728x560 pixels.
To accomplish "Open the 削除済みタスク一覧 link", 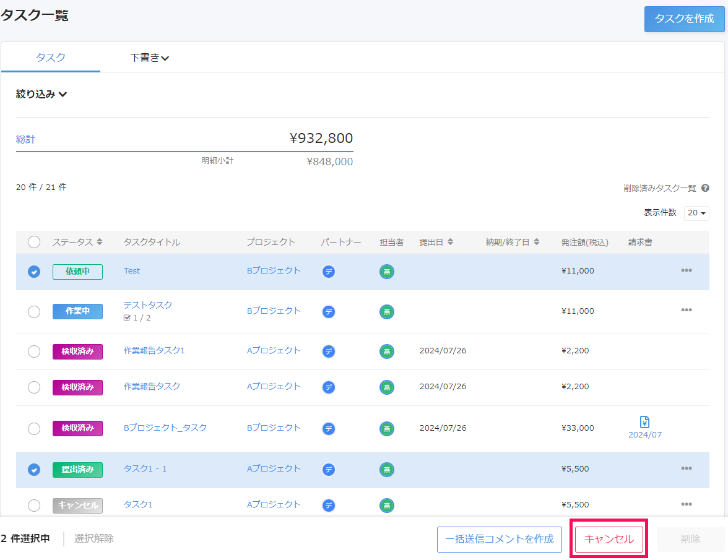I will [x=659, y=188].
